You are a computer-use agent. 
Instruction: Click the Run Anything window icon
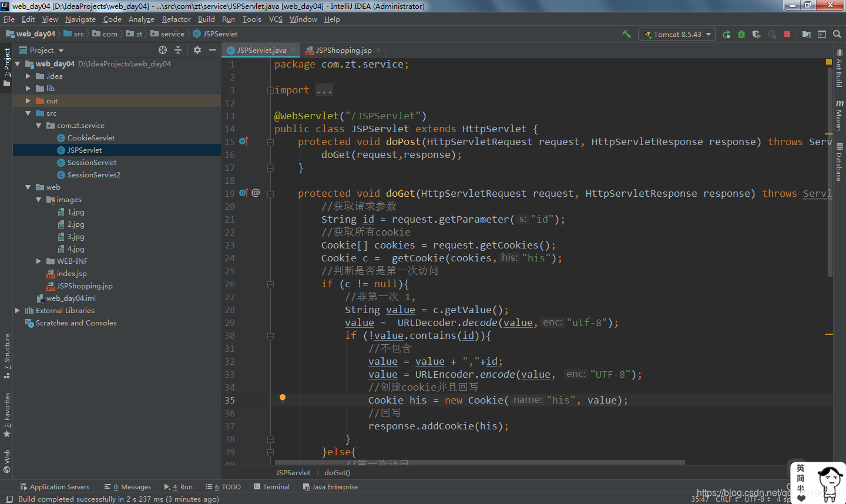[822, 34]
